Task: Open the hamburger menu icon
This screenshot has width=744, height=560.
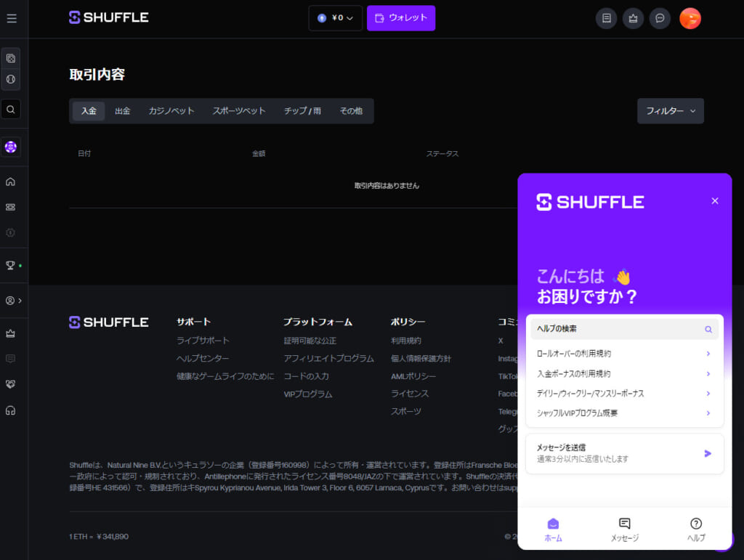Action: 12,18
